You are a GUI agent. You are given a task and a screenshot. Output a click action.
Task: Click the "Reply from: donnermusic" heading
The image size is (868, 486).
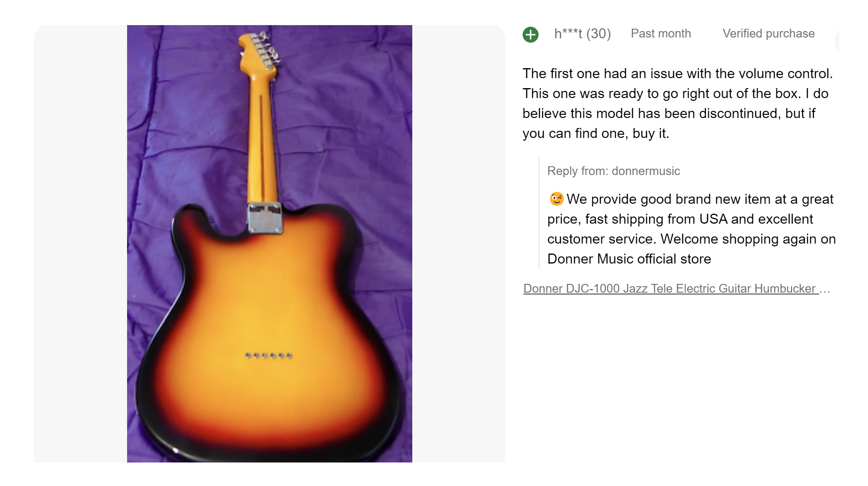(613, 171)
